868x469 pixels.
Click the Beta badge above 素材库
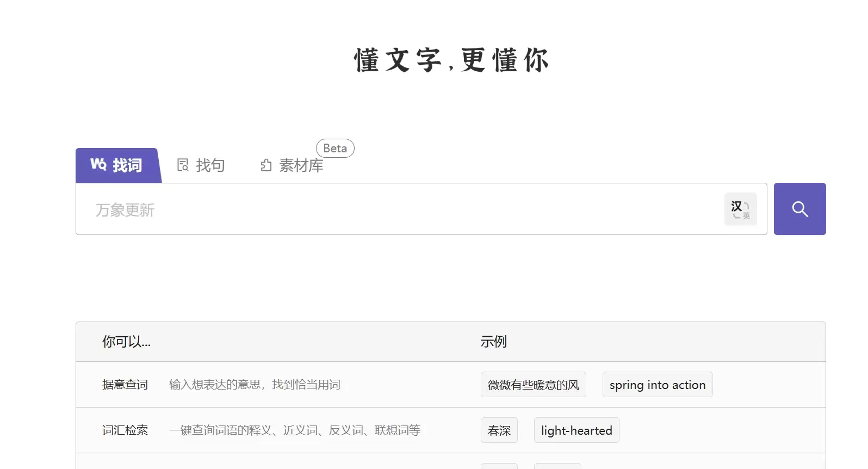click(335, 148)
